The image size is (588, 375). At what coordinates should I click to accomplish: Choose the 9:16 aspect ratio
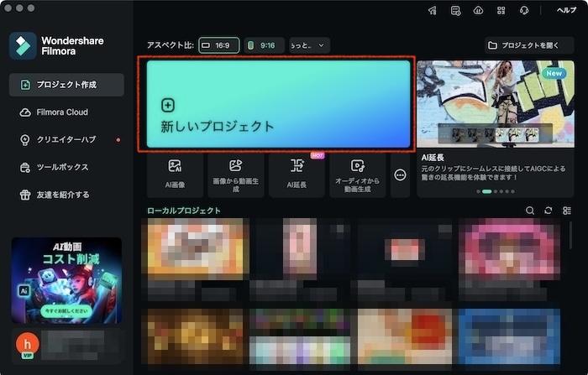coord(264,45)
